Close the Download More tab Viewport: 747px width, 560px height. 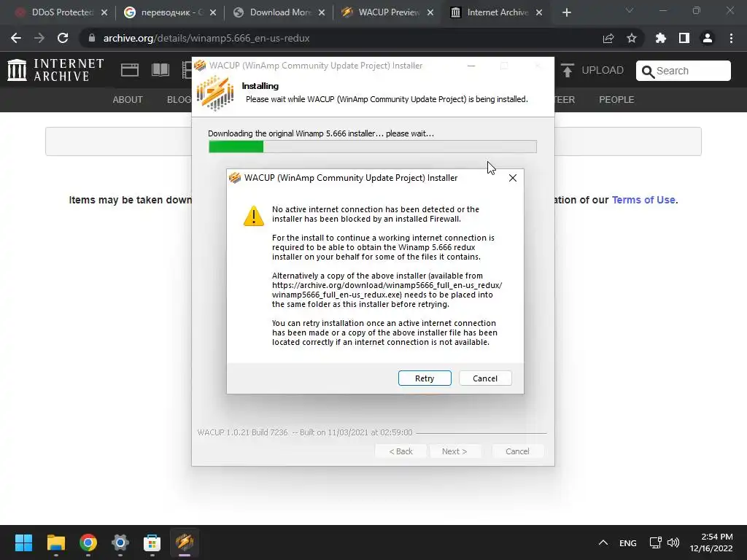(322, 12)
